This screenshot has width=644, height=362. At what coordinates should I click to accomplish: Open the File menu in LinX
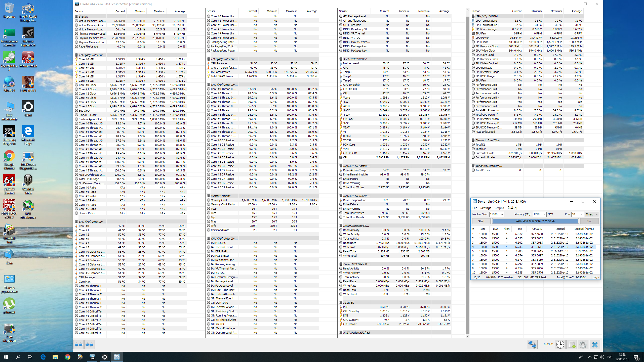point(474,208)
